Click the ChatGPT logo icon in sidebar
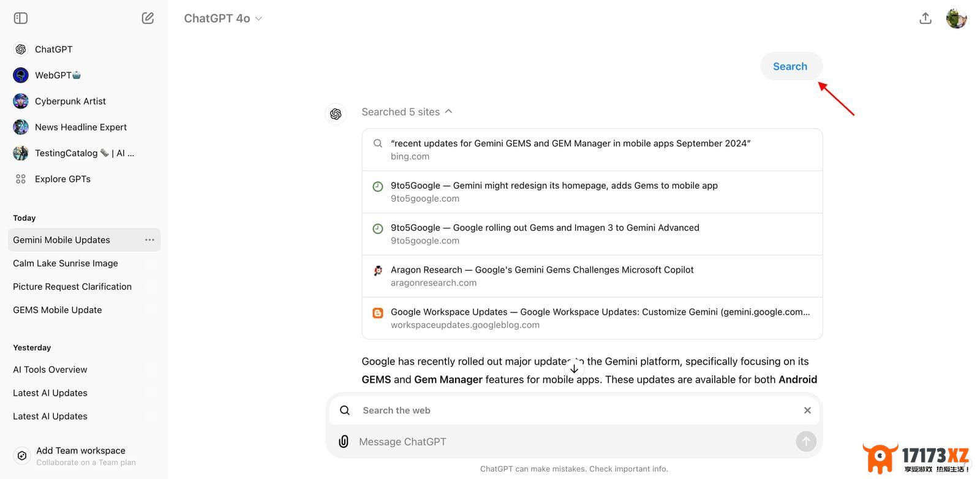980x479 pixels. pyautogui.click(x=21, y=49)
